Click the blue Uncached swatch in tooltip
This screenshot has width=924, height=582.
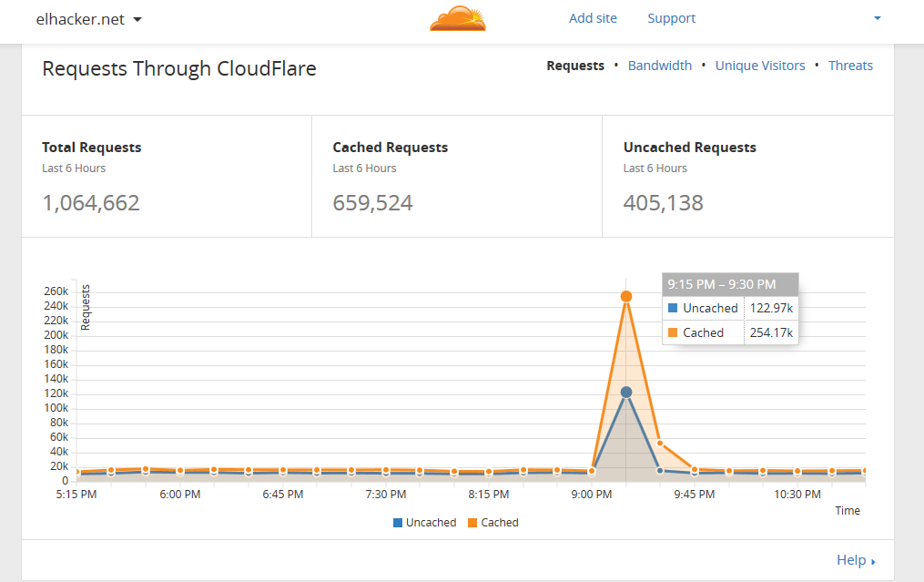(x=673, y=308)
